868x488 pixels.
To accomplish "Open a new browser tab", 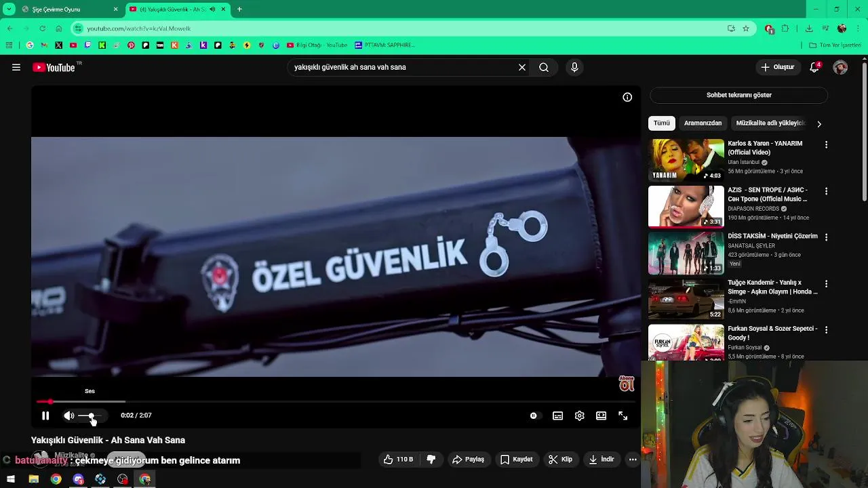I will pos(239,9).
